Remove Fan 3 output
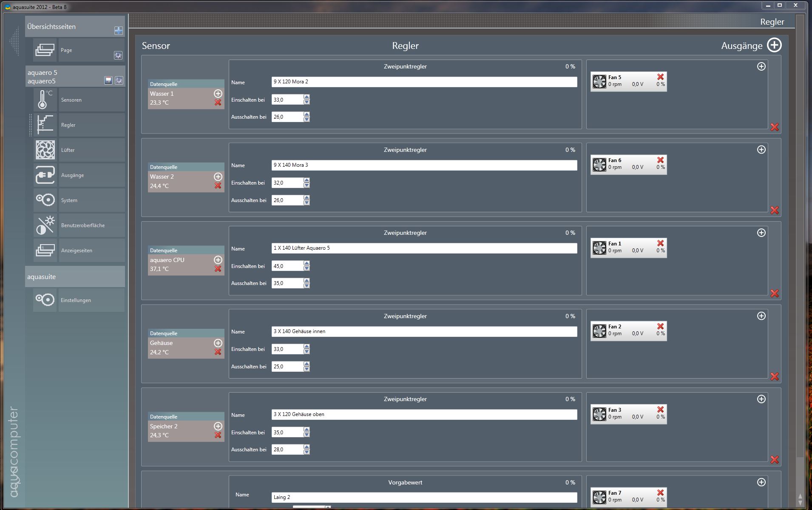Image resolution: width=812 pixels, height=510 pixels. pyautogui.click(x=660, y=409)
